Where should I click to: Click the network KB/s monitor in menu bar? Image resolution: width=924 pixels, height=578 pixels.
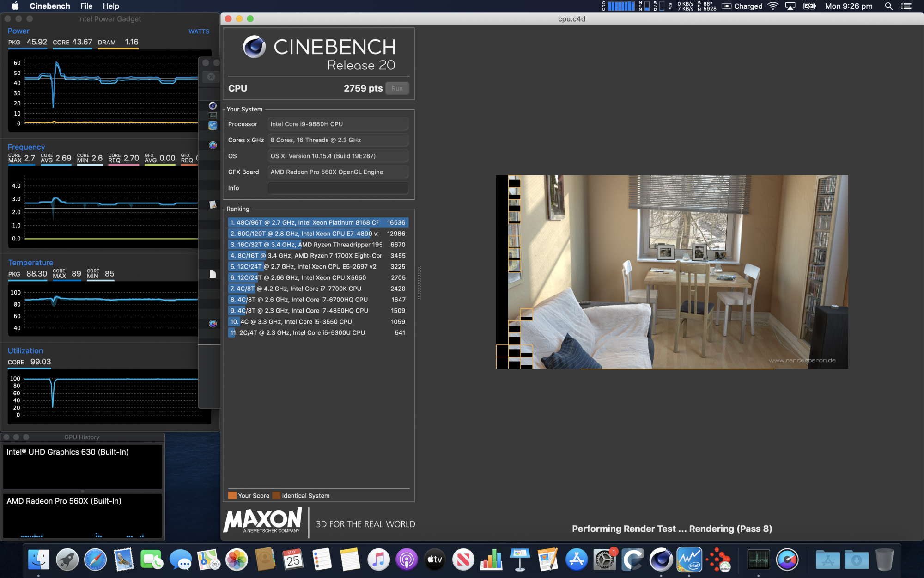(x=681, y=6)
